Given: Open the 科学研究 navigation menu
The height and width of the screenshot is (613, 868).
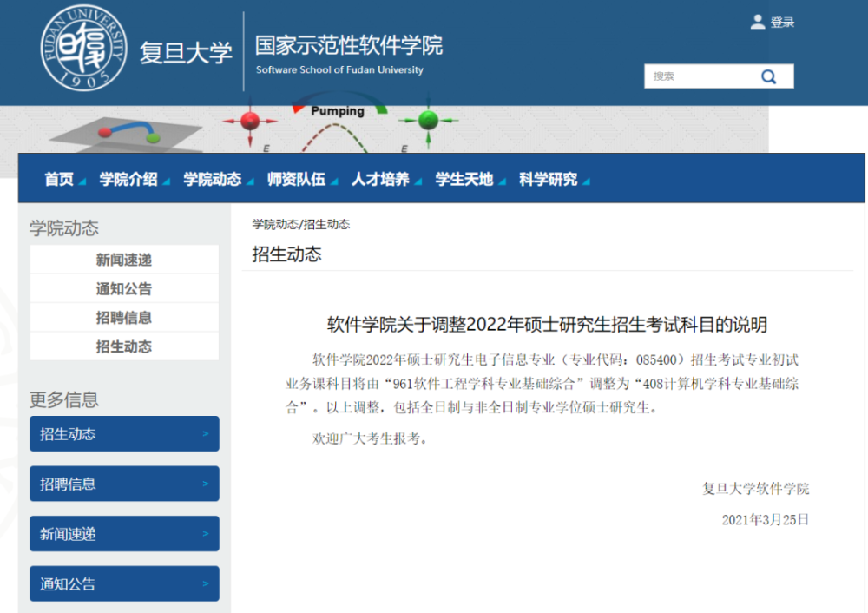Looking at the screenshot, I should tap(549, 179).
